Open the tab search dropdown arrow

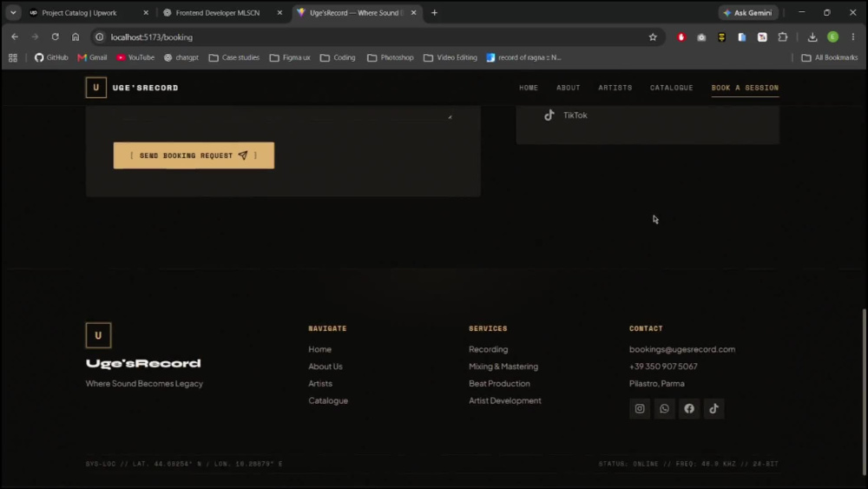[x=13, y=13]
